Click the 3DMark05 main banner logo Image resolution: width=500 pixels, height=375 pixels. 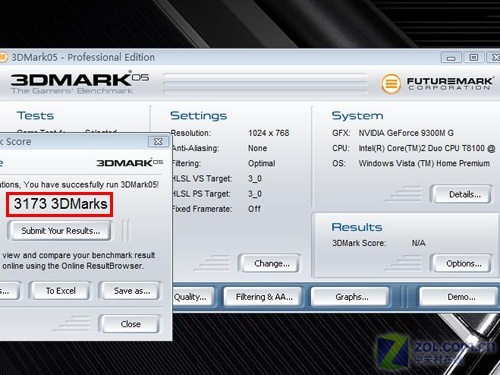click(79, 83)
